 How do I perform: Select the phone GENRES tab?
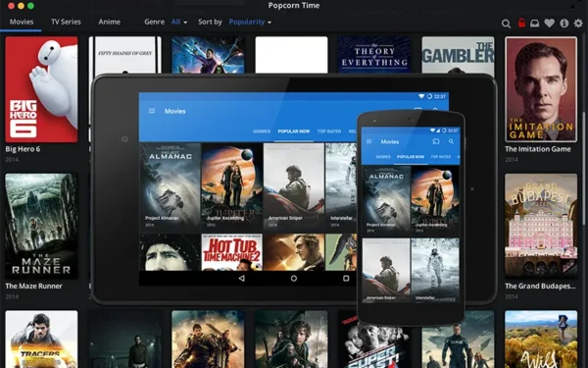pyautogui.click(x=383, y=157)
